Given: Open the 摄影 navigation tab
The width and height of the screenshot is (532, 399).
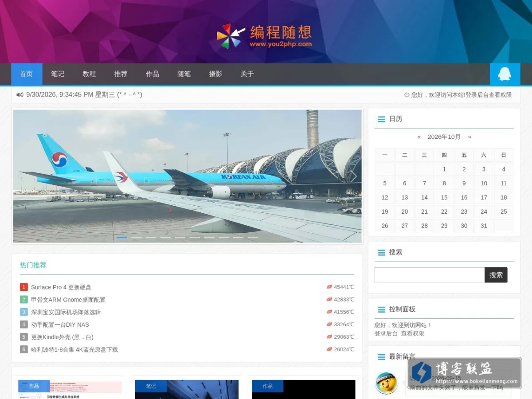Looking at the screenshot, I should (215, 74).
